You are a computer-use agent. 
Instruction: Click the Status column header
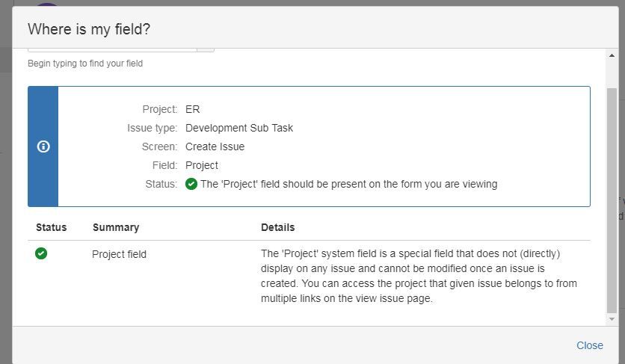pos(51,227)
